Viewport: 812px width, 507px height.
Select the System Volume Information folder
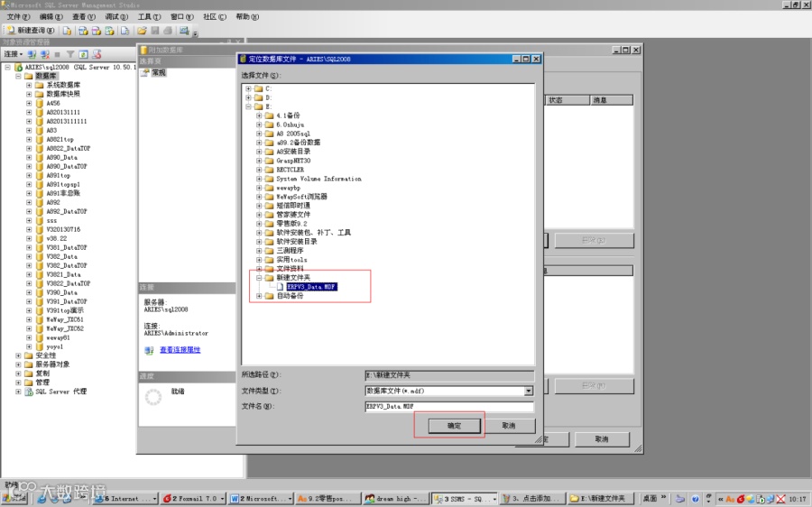pos(318,179)
